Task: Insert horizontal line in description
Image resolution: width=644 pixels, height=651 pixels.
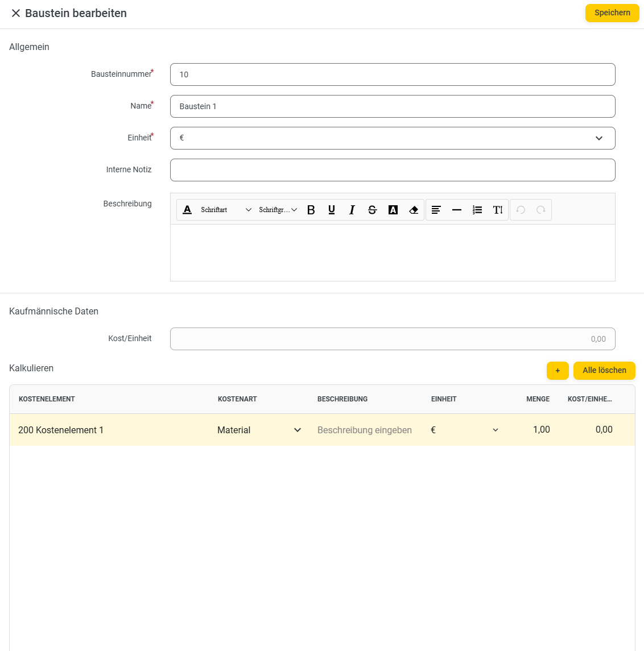Action: pos(457,210)
